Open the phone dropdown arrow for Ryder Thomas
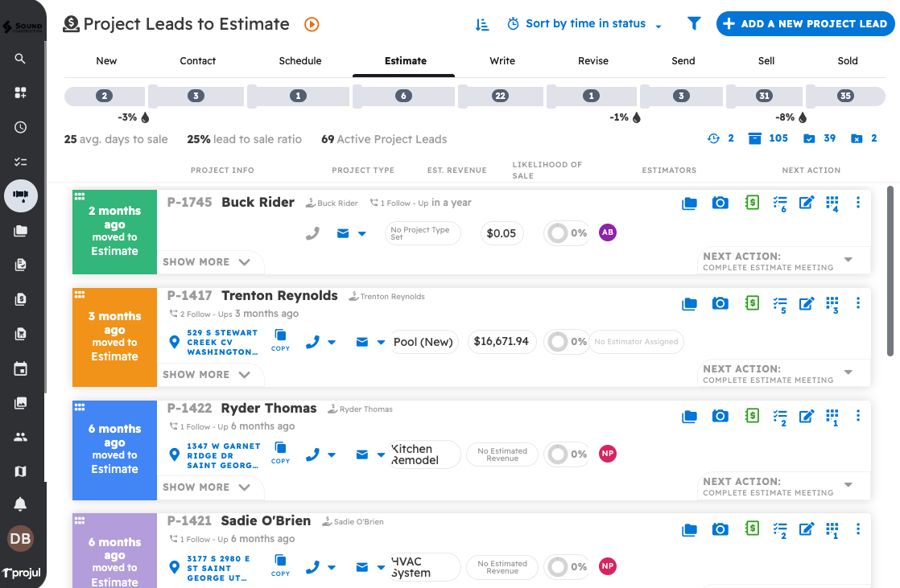 332,455
